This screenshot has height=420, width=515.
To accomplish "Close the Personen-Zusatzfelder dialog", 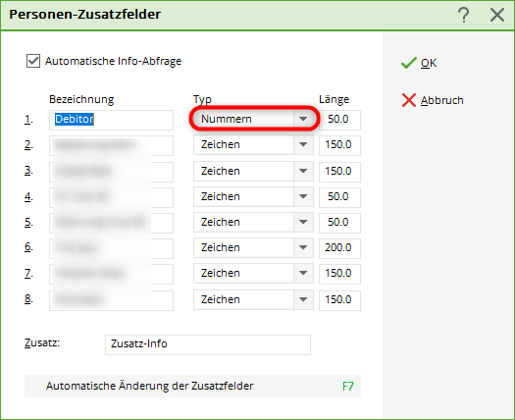I will [497, 15].
